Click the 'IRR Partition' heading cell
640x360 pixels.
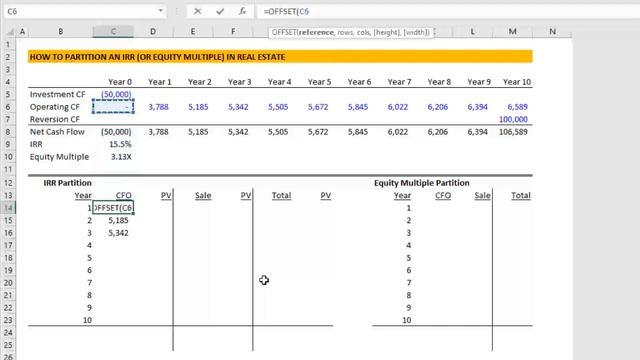pos(67,183)
